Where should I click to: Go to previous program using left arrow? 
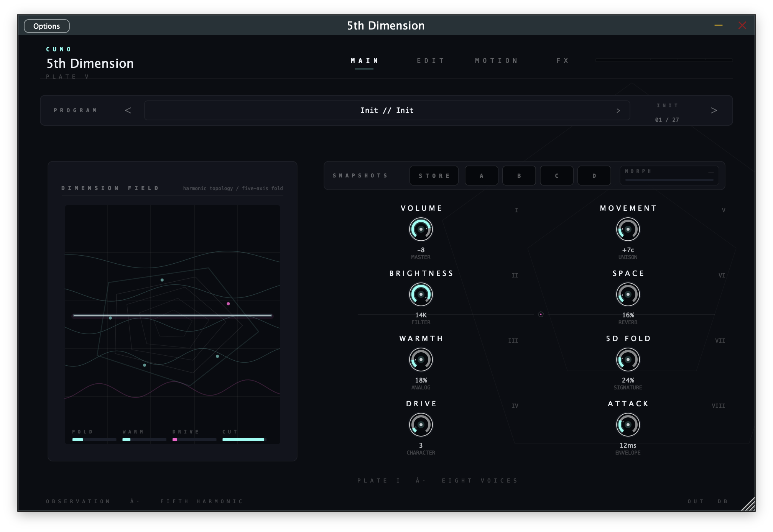click(x=128, y=110)
